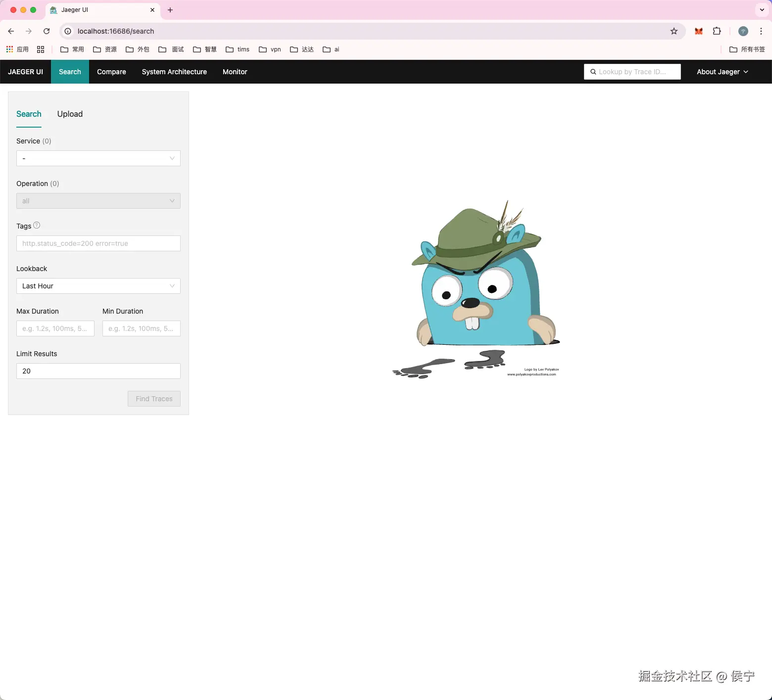The image size is (772, 700).
Task: Open the Lookback dropdown set to Last Hour
Action: click(98, 286)
